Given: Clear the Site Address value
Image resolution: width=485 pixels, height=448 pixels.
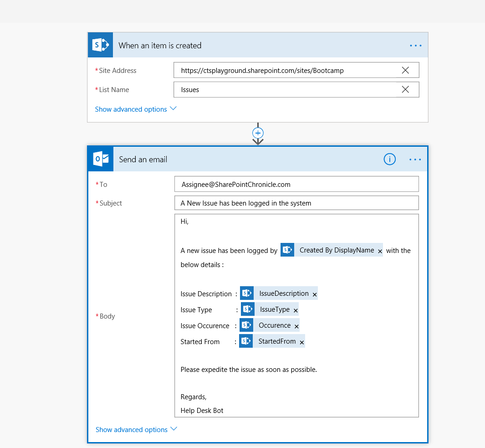Looking at the screenshot, I should point(405,70).
